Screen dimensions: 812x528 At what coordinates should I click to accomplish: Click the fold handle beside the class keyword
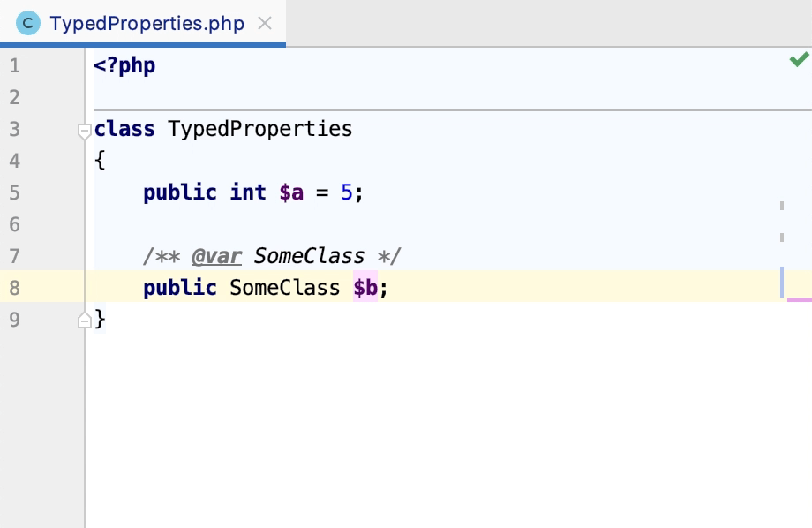(x=85, y=132)
